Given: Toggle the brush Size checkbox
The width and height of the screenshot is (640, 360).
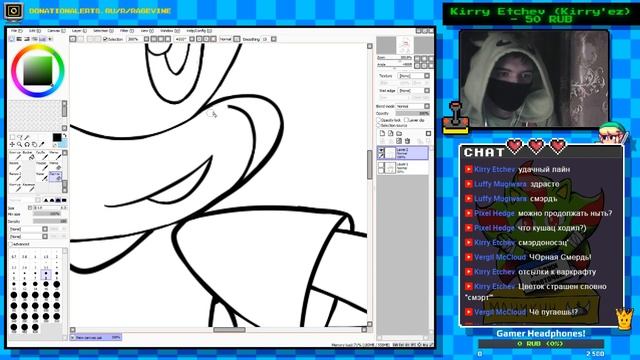Looking at the screenshot, I should (x=30, y=208).
